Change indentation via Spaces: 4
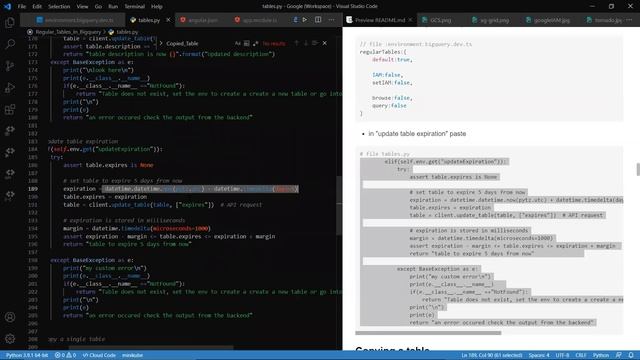 point(539,355)
